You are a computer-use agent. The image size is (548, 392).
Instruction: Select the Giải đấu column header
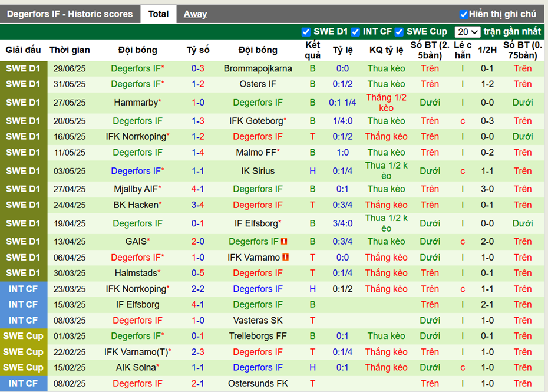tap(23, 50)
